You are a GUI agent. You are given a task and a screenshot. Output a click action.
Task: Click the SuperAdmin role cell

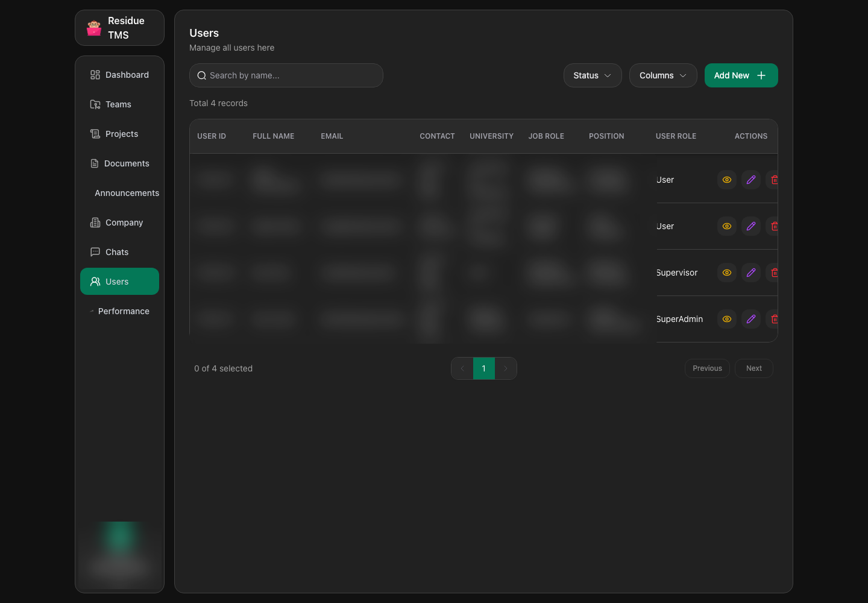coord(680,319)
